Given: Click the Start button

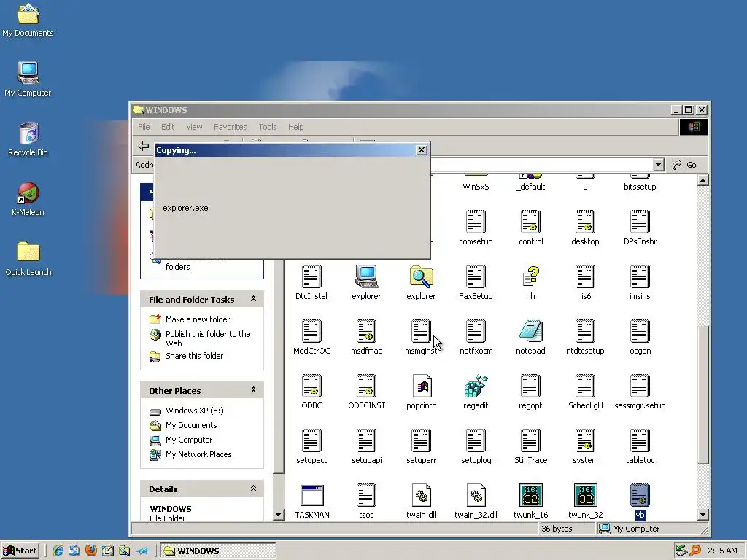Looking at the screenshot, I should (x=20, y=551).
